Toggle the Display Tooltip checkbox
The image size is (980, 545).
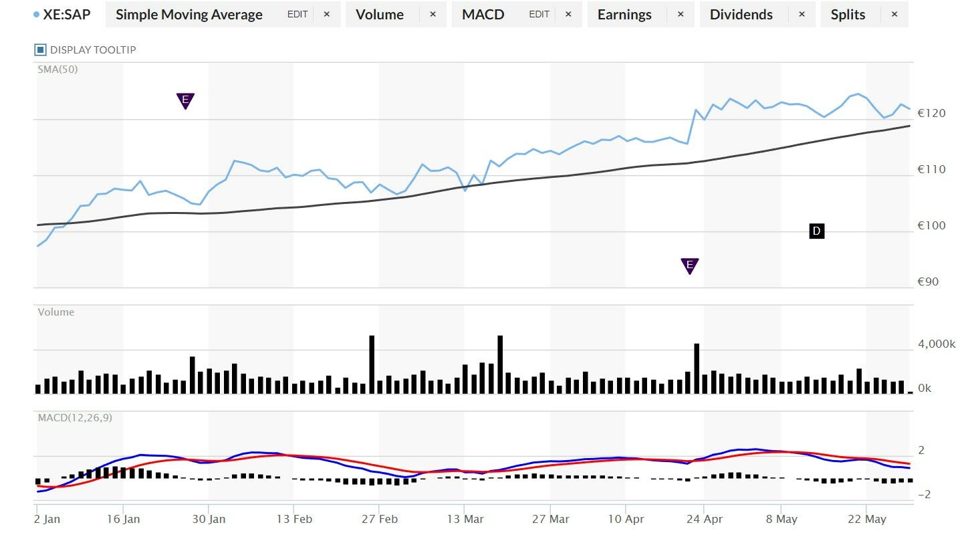pos(40,49)
